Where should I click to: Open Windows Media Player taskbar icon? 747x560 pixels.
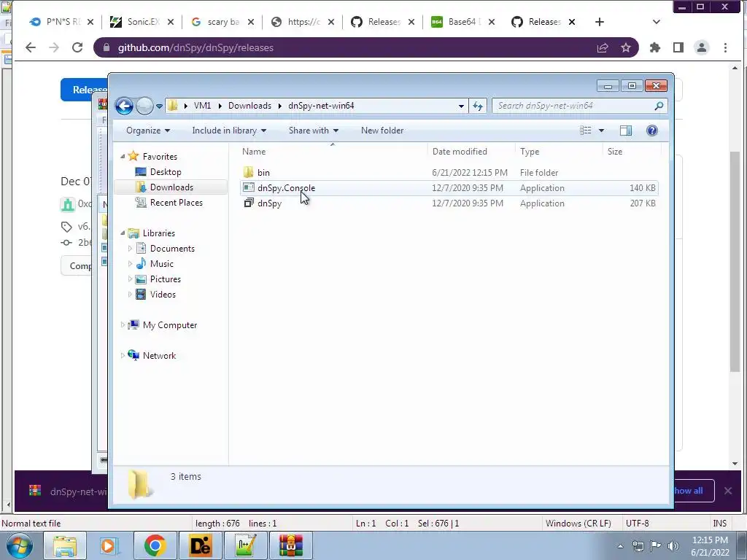[109, 545]
